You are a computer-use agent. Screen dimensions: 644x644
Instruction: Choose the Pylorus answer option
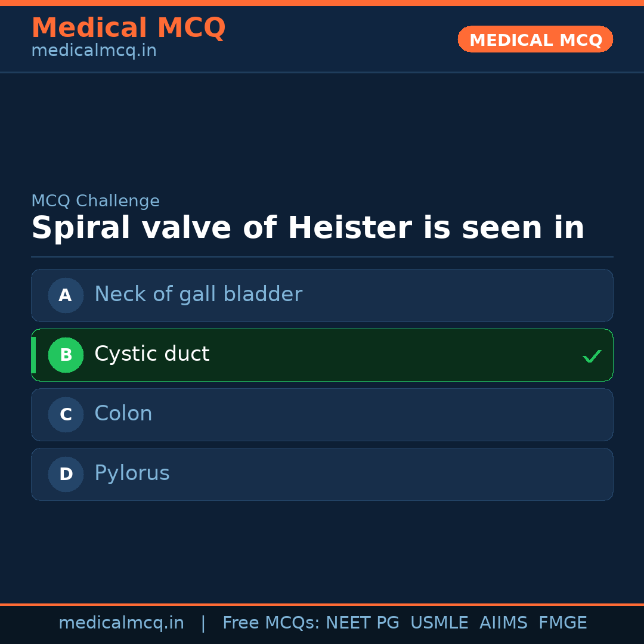(132, 473)
